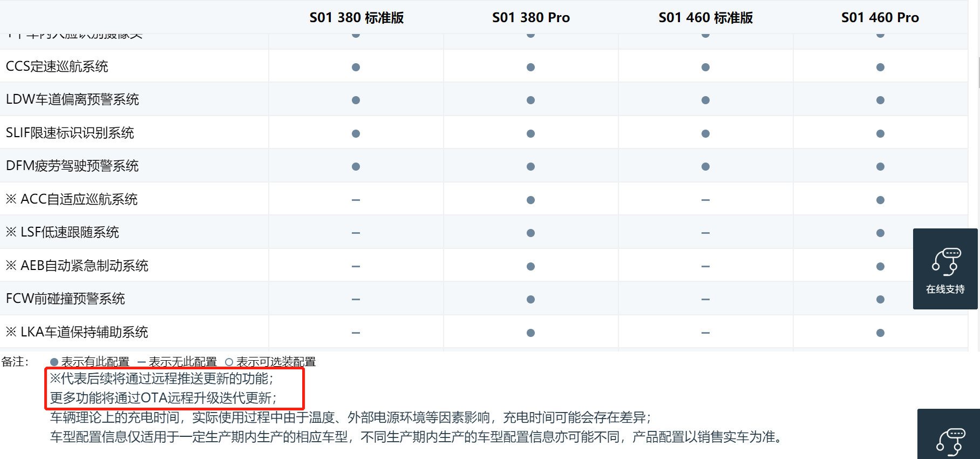Click CCS row dot under S01 460 Pro

(x=880, y=67)
